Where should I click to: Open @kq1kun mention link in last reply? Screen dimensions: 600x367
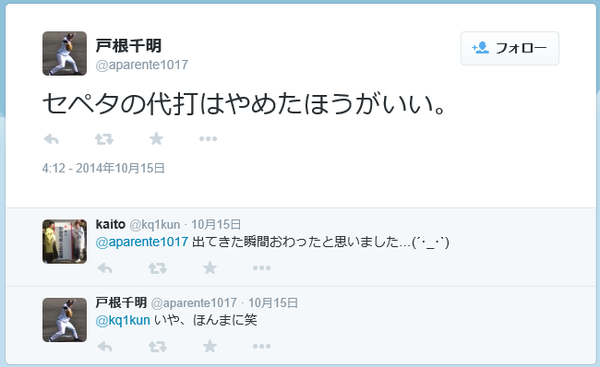[122, 320]
